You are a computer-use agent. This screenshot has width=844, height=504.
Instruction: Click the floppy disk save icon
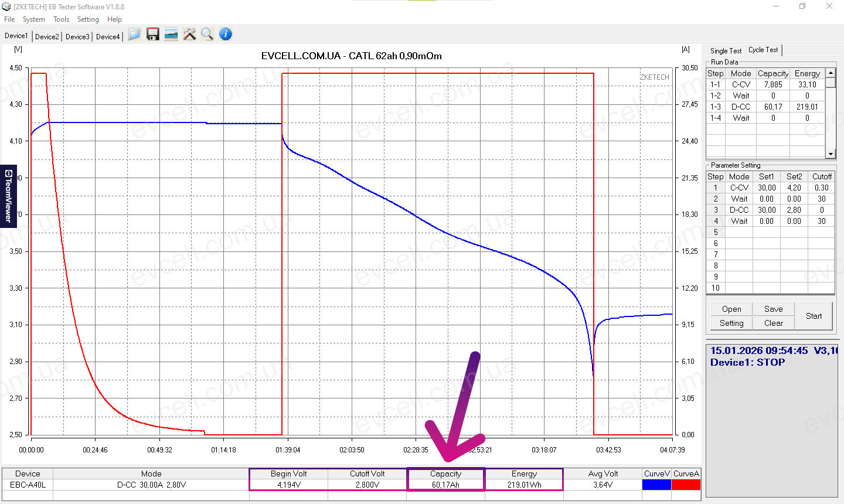click(x=153, y=35)
